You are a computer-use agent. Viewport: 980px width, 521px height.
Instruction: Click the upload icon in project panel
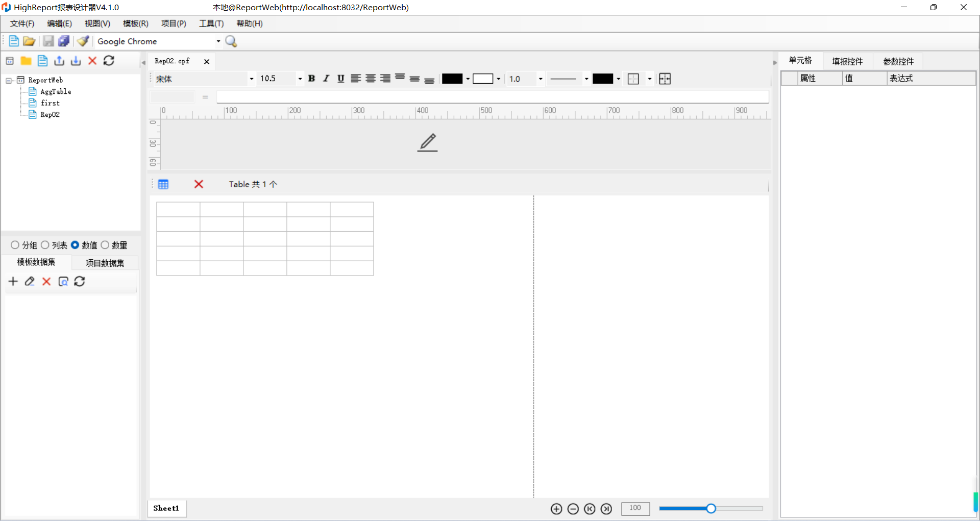pyautogui.click(x=59, y=61)
